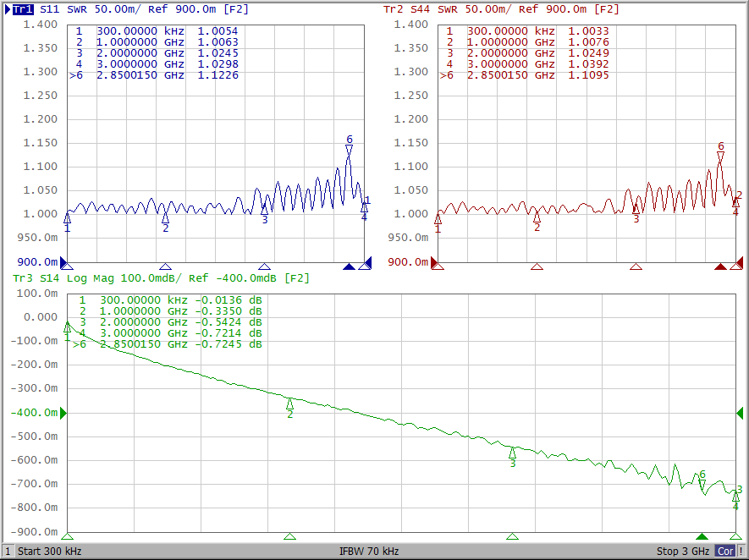Click filled blue marker triangle below S11 plot
The image size is (749, 560).
click(x=349, y=266)
